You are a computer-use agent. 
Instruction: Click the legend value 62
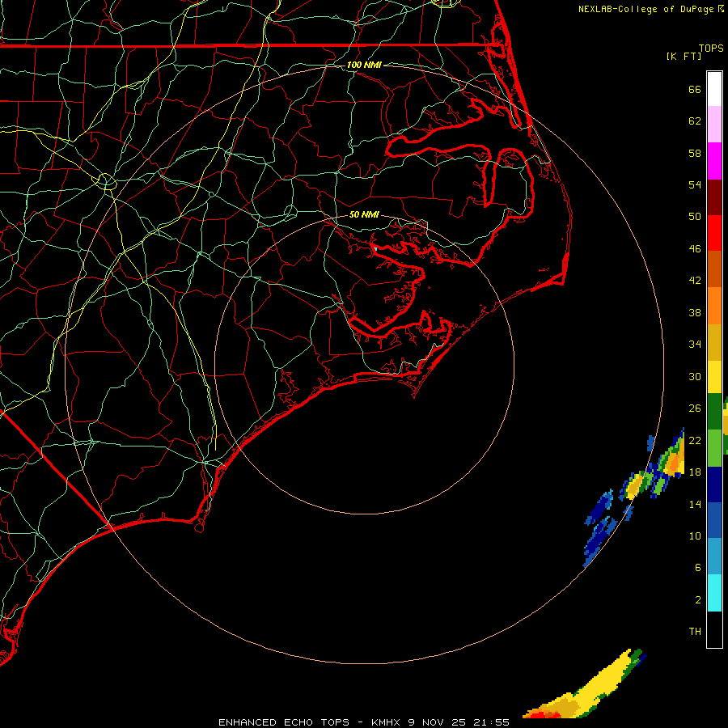coord(695,121)
